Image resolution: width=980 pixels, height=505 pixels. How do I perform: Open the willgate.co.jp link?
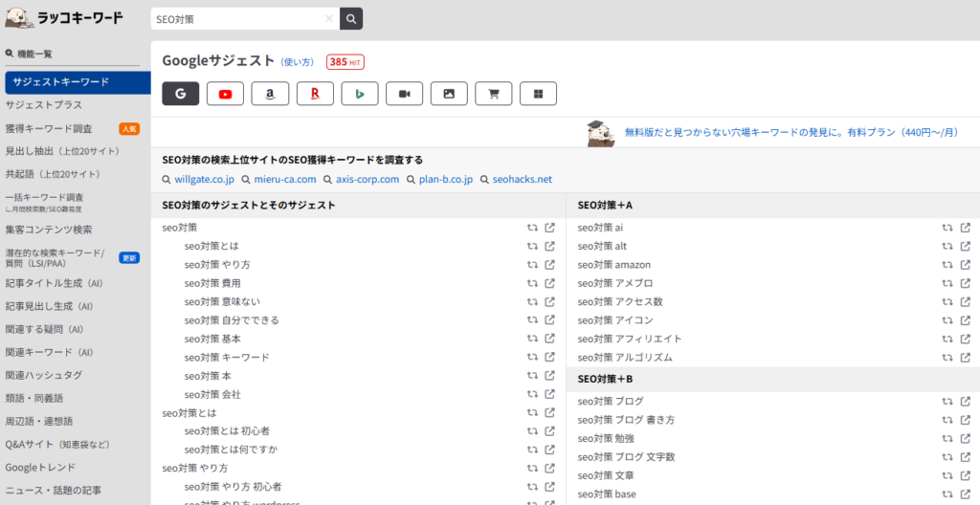(205, 180)
